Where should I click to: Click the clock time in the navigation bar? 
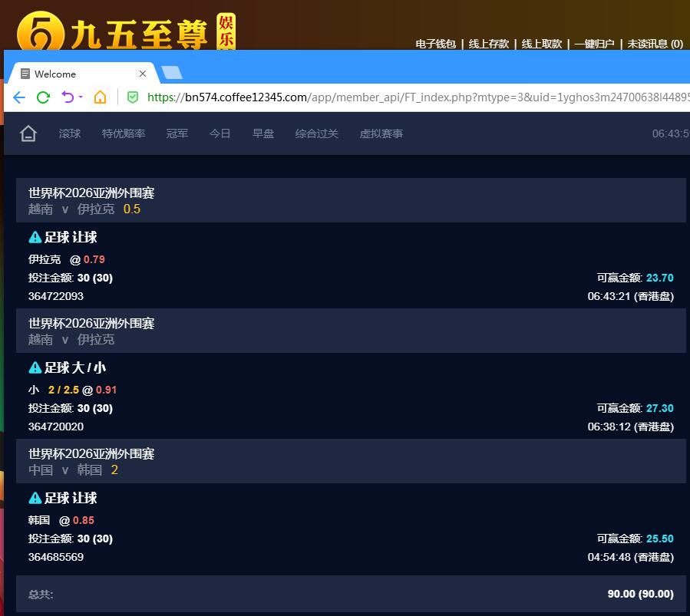(x=671, y=133)
